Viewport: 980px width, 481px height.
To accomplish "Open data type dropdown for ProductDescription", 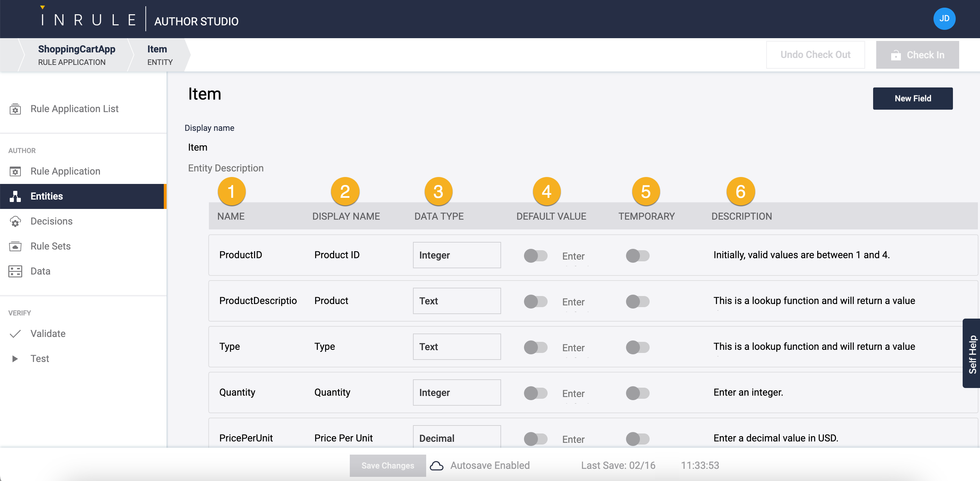I will coord(457,301).
